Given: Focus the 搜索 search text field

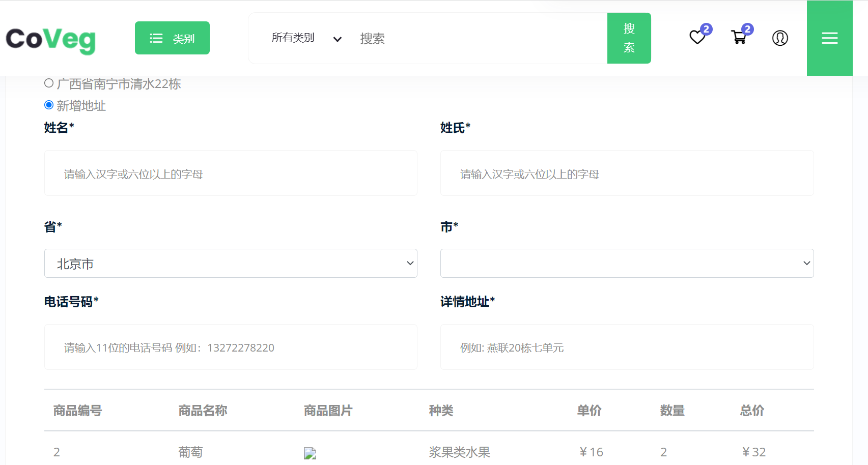Looking at the screenshot, I should coord(479,38).
